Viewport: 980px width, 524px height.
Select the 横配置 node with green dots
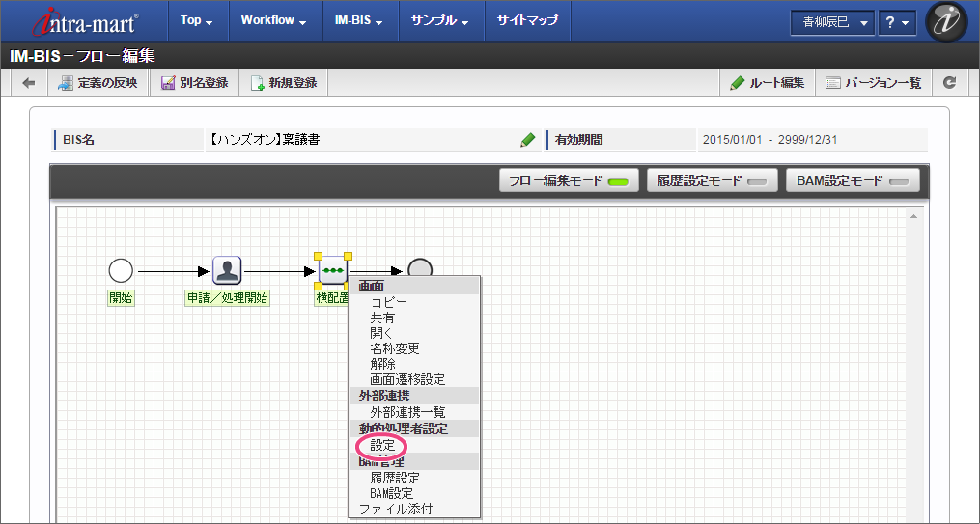click(333, 270)
